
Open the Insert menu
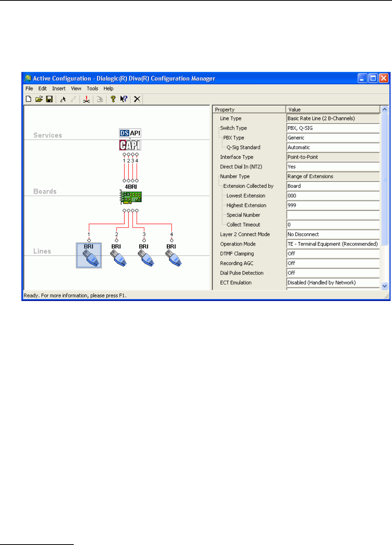(x=59, y=88)
